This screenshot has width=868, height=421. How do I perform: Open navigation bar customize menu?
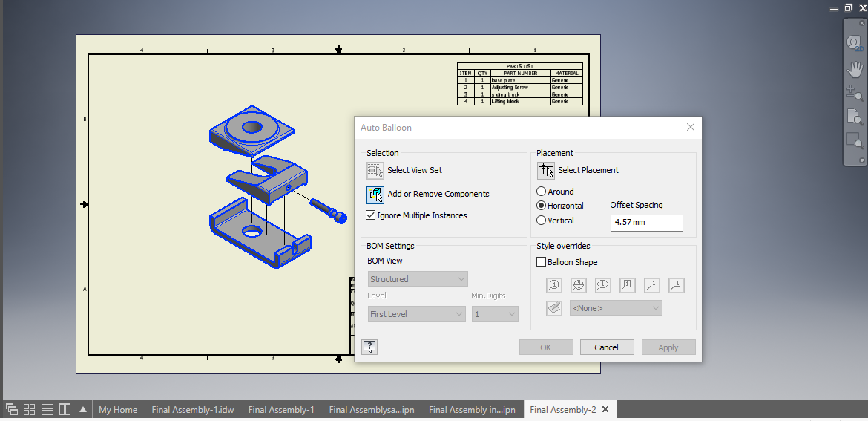click(861, 160)
